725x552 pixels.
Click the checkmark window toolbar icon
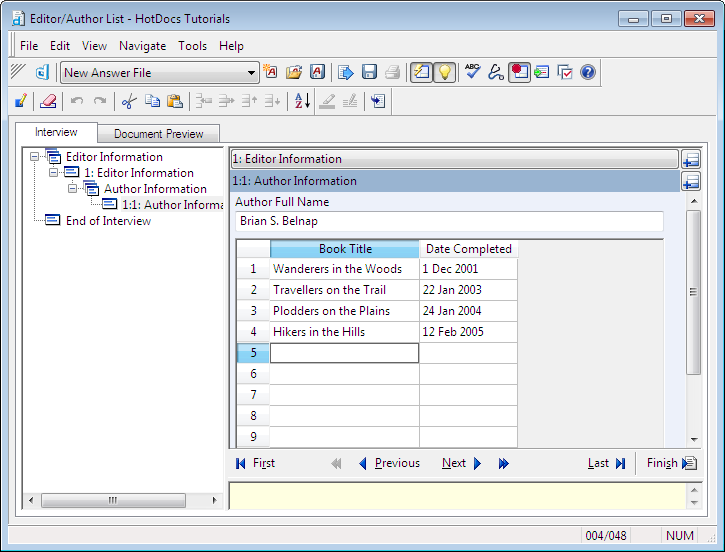(565, 72)
